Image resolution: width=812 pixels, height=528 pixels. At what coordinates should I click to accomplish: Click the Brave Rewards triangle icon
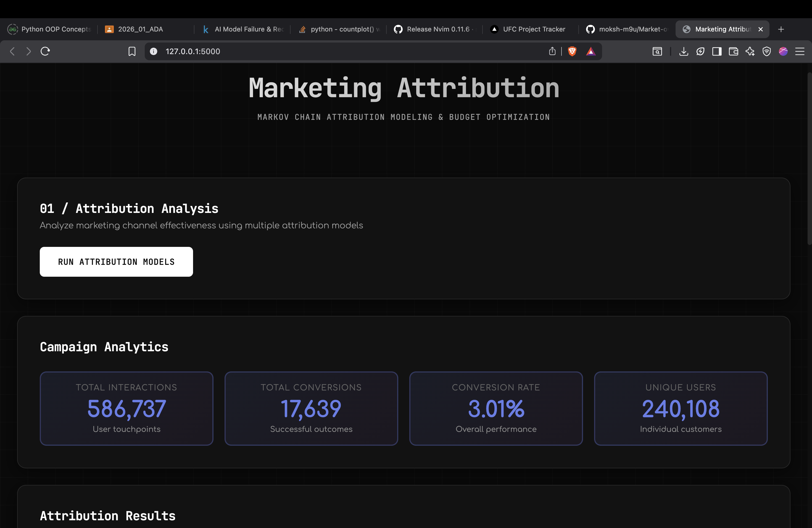click(x=590, y=52)
